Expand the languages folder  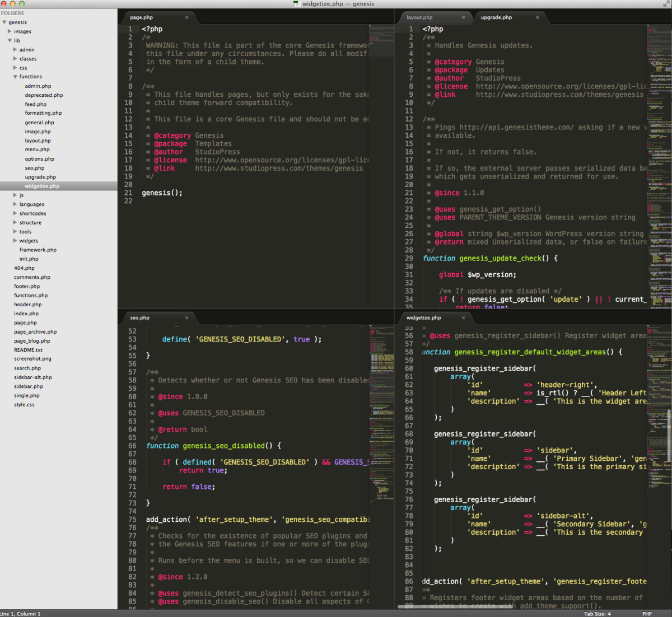click(x=15, y=204)
